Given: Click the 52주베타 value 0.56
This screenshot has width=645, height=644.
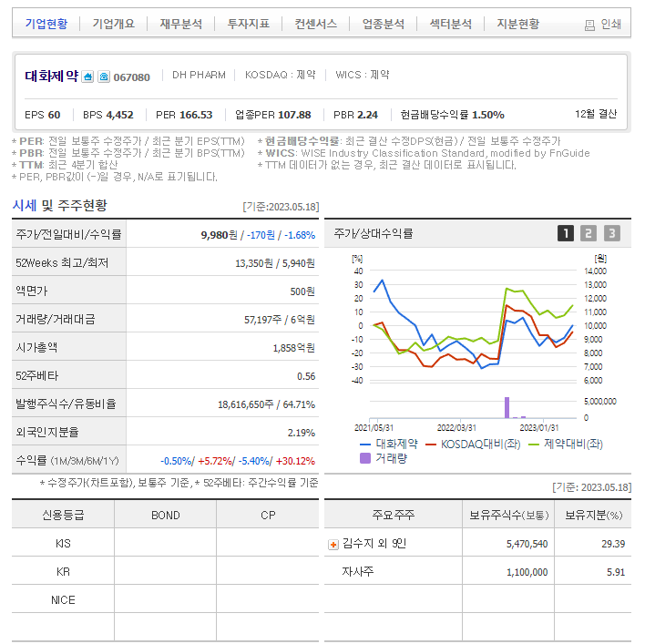Looking at the screenshot, I should [306, 376].
